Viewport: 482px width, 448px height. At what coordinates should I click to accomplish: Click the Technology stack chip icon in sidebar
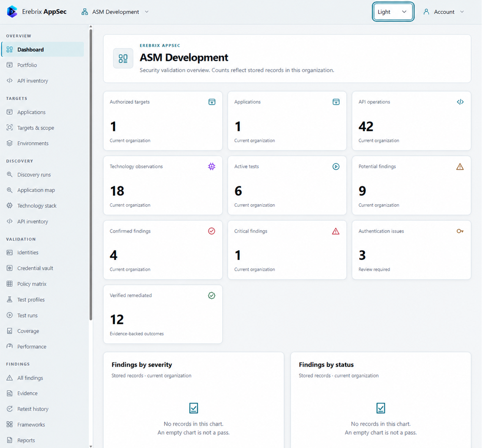pos(10,205)
